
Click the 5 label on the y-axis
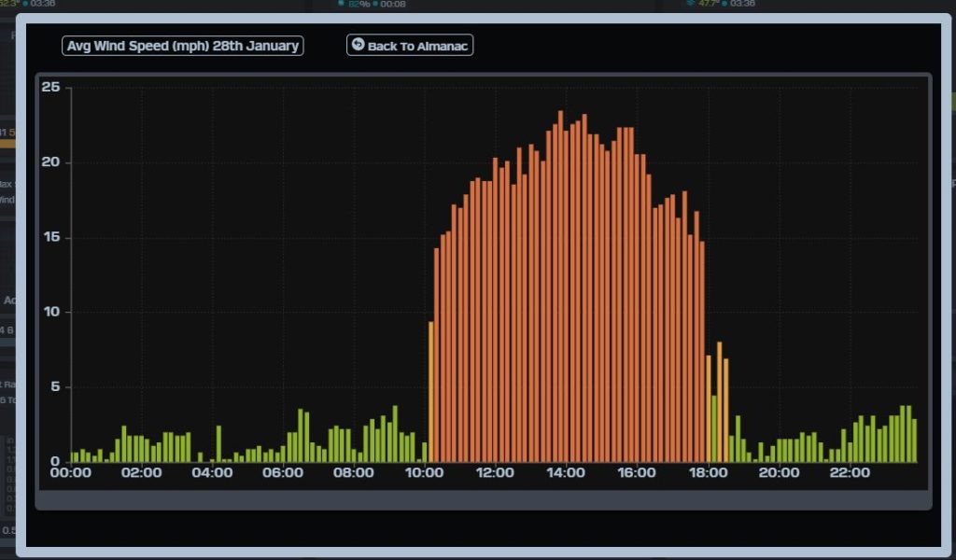tap(54, 386)
